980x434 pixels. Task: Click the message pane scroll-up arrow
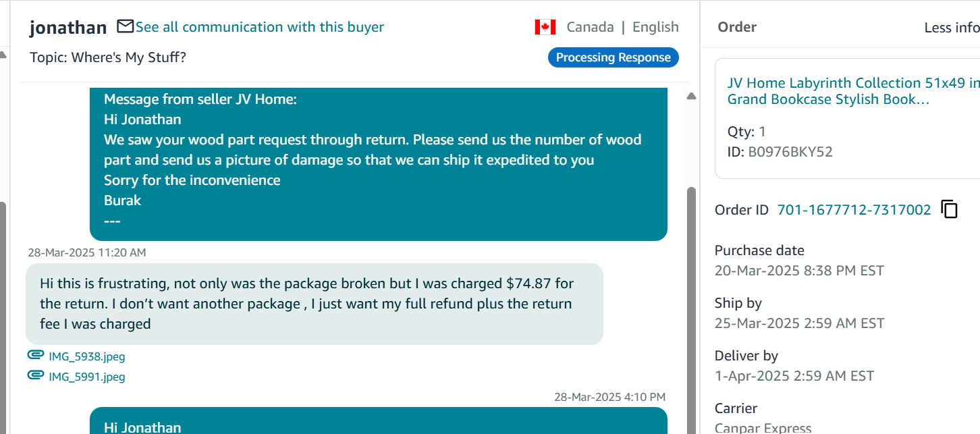click(690, 97)
